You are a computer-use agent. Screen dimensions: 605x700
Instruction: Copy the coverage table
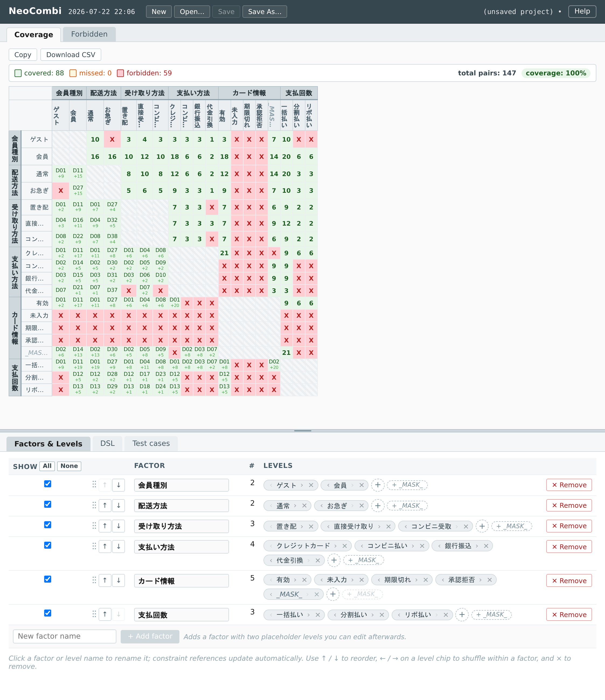click(23, 55)
